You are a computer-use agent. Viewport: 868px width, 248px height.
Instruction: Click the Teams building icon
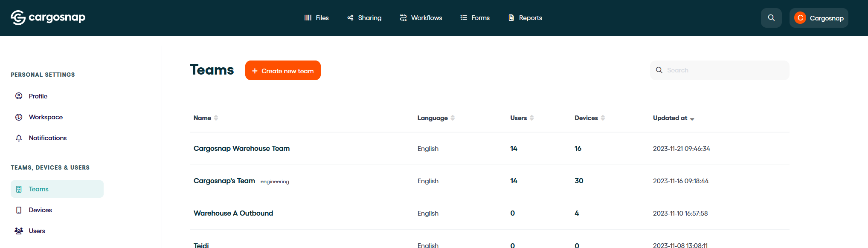point(19,189)
